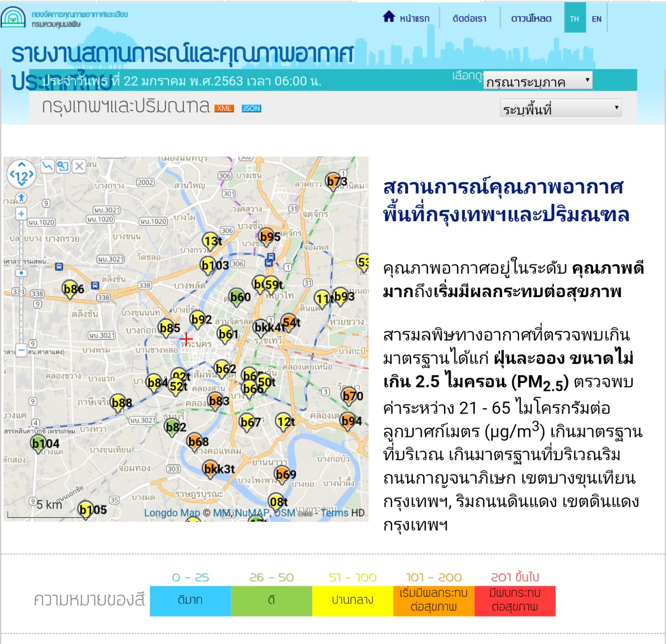The image size is (666, 644).
Task: Select station marker b105
Action: [x=86, y=510]
